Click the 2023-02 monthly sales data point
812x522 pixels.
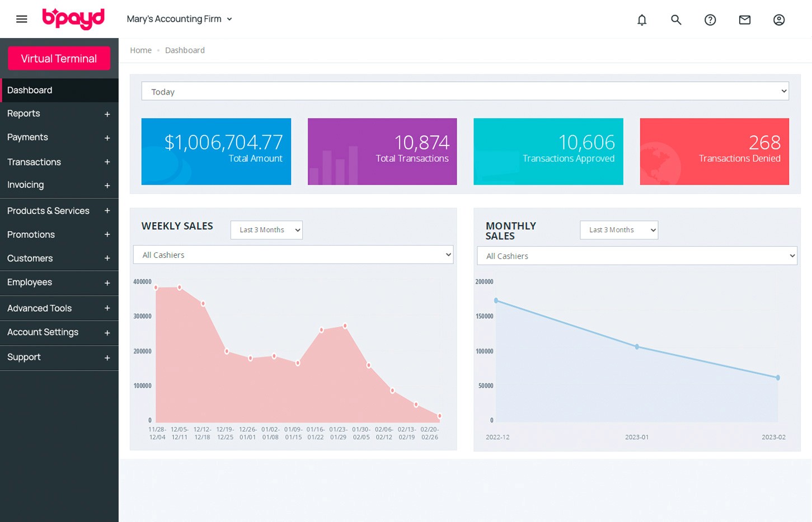tap(778, 378)
